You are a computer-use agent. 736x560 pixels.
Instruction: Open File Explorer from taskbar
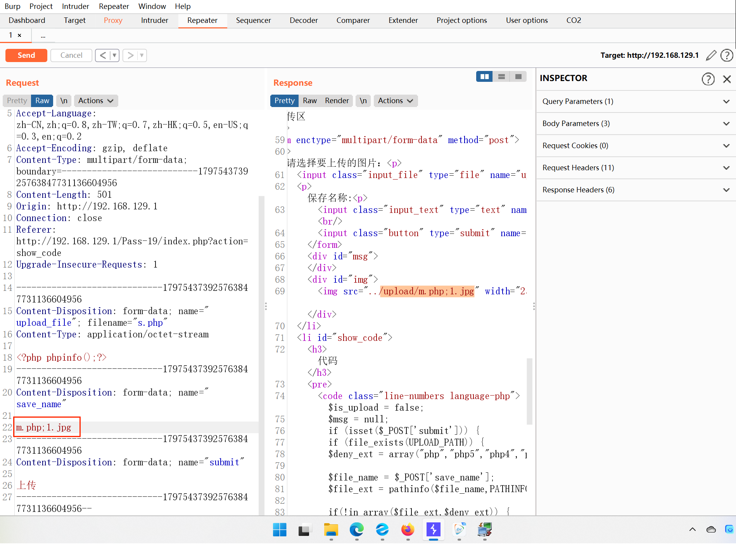click(x=331, y=529)
